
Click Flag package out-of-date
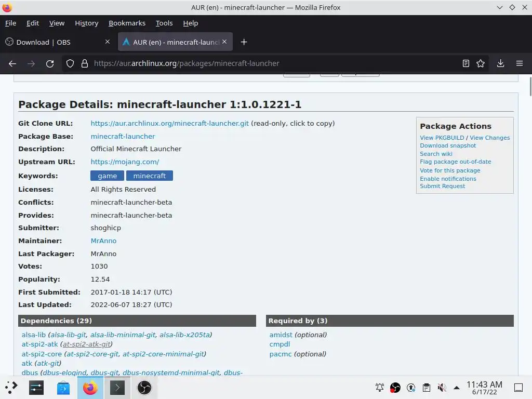[455, 162]
